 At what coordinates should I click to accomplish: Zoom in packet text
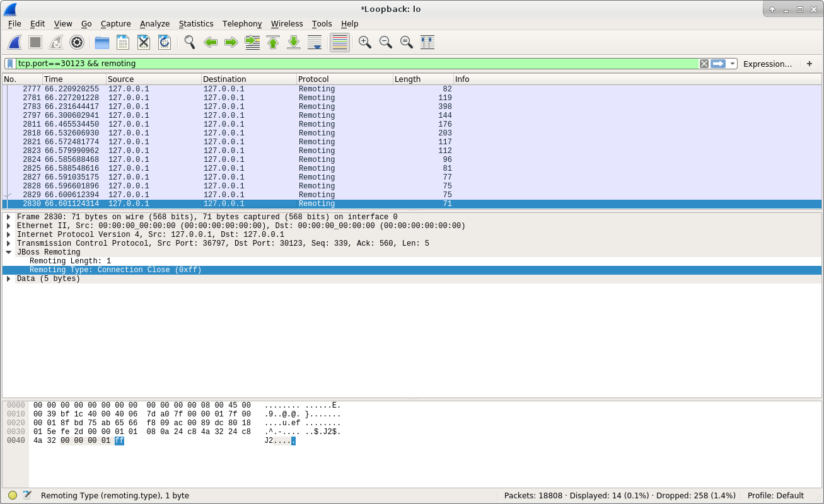pos(365,43)
